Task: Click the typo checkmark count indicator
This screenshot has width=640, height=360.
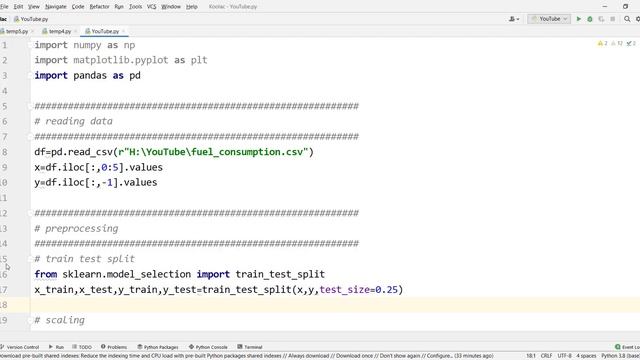Action: [x=631, y=43]
